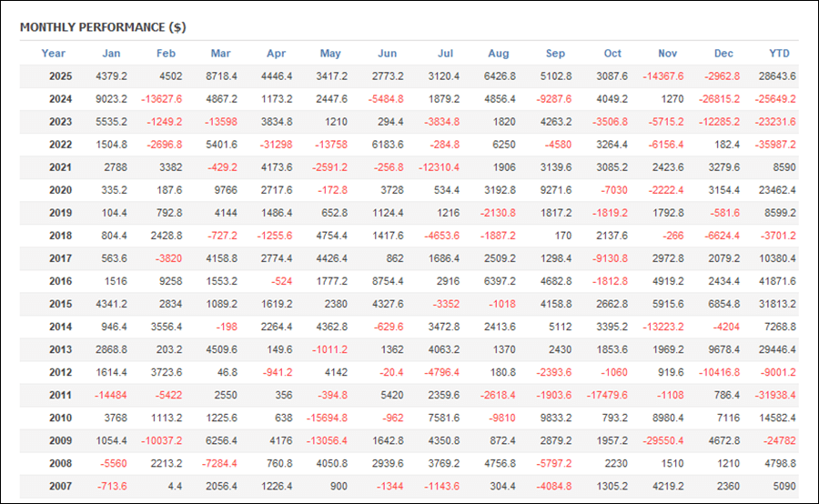Click the Dec column header
The width and height of the screenshot is (819, 504).
coord(724,54)
